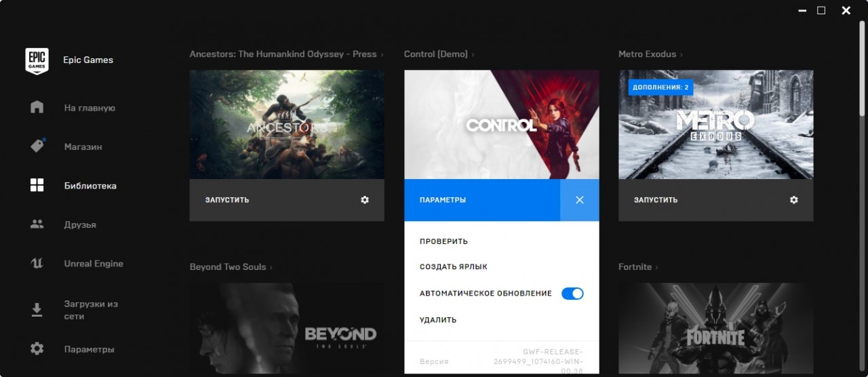Choose Удалить in the Control options

[438, 320]
